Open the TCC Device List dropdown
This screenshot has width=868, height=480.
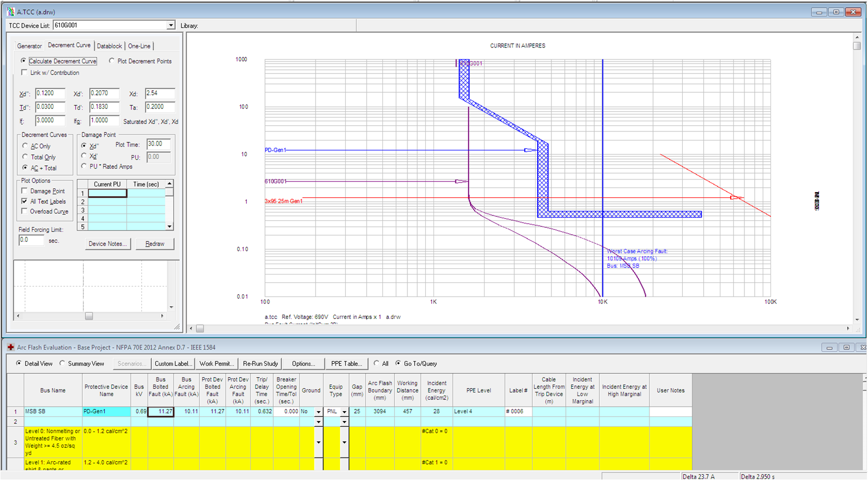171,25
